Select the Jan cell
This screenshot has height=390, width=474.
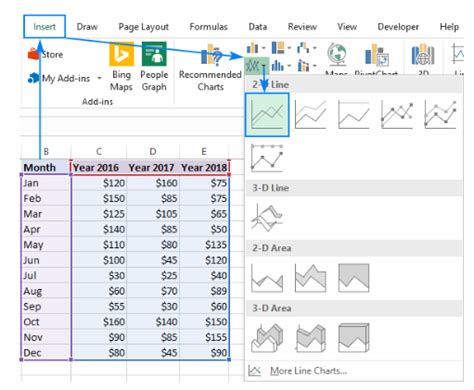pos(46,183)
